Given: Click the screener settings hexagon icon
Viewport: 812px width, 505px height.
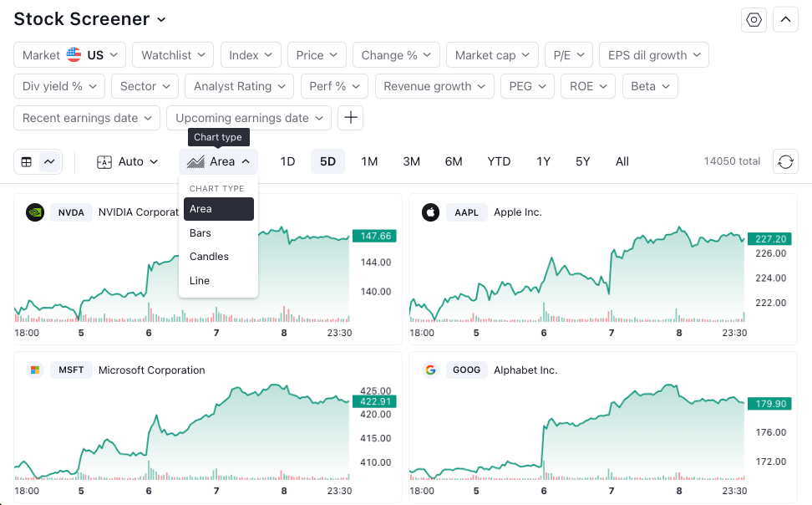Looking at the screenshot, I should click(x=754, y=20).
